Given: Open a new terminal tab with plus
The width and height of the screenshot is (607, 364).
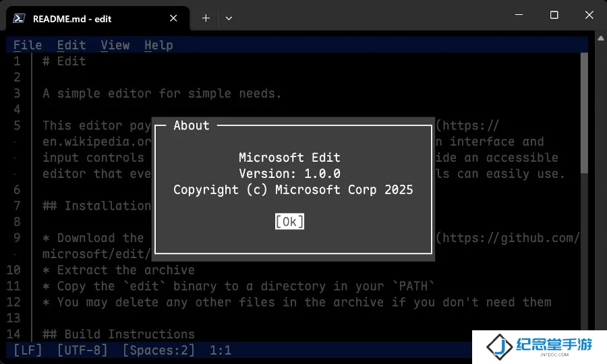Looking at the screenshot, I should (x=206, y=18).
